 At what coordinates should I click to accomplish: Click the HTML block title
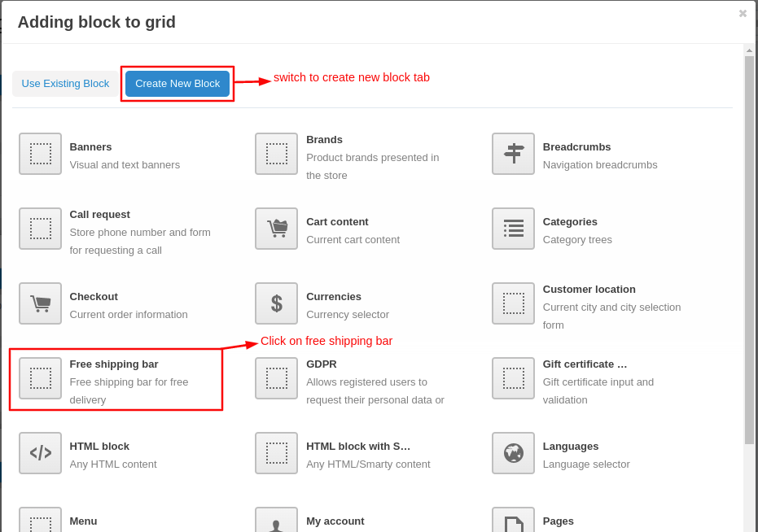tap(99, 447)
